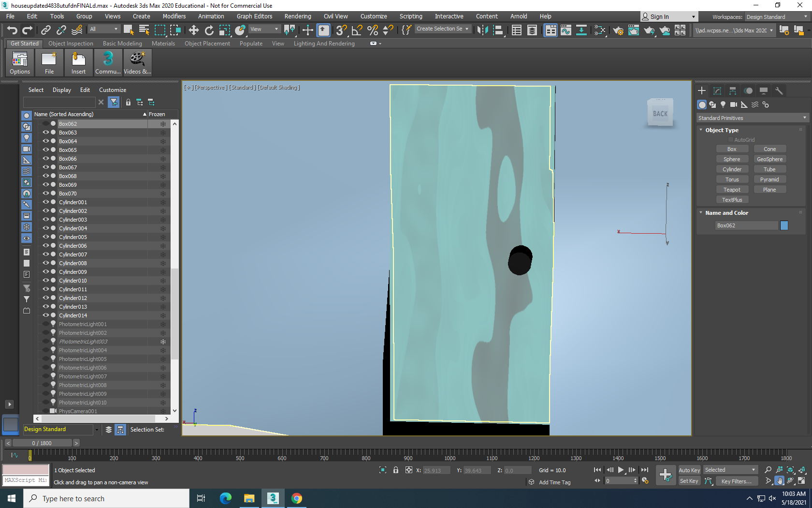This screenshot has height=508, width=812.
Task: Activate the Select and Rotate tool
Action: [x=209, y=30]
